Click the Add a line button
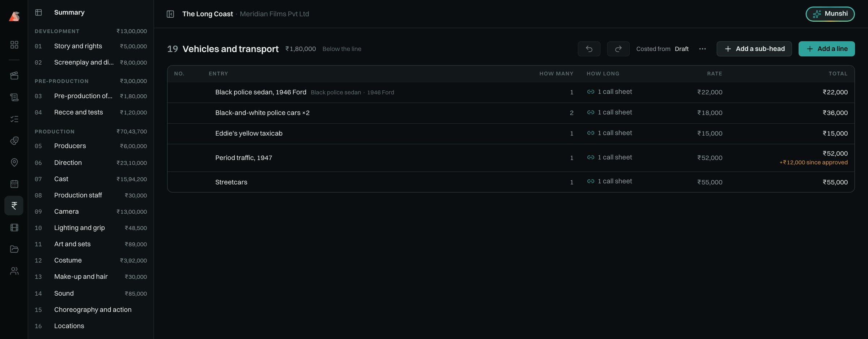 (x=826, y=49)
